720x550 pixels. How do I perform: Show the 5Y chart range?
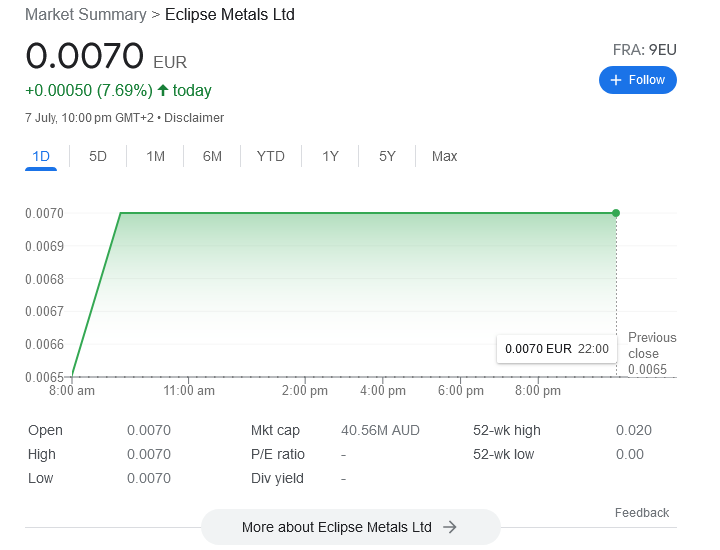point(387,157)
